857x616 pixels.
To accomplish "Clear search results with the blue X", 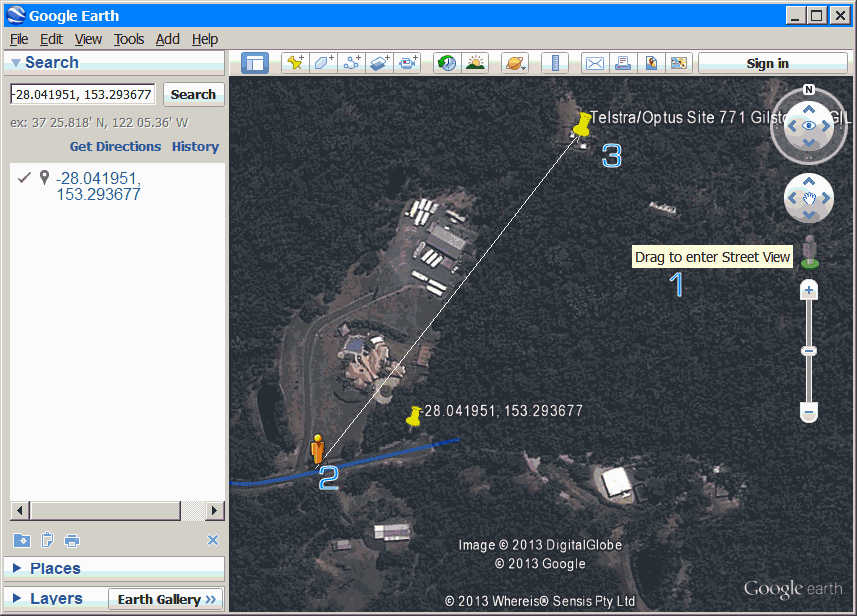I will [x=212, y=541].
